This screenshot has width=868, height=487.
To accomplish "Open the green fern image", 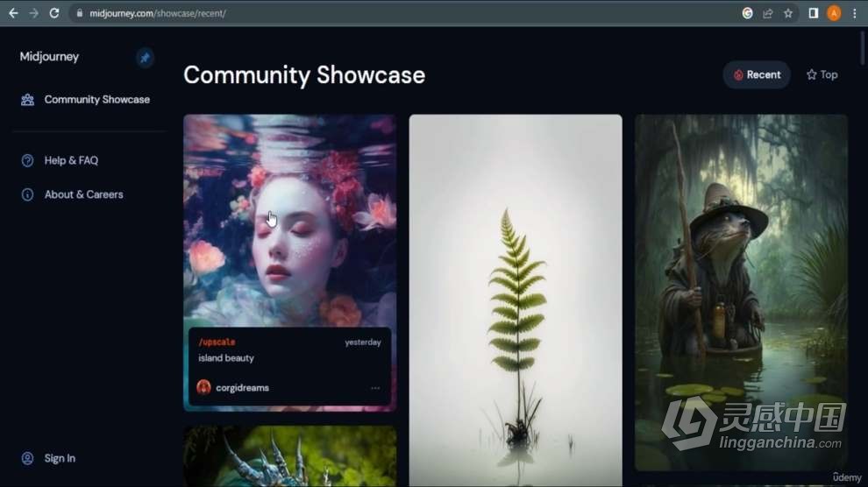I will point(516,300).
